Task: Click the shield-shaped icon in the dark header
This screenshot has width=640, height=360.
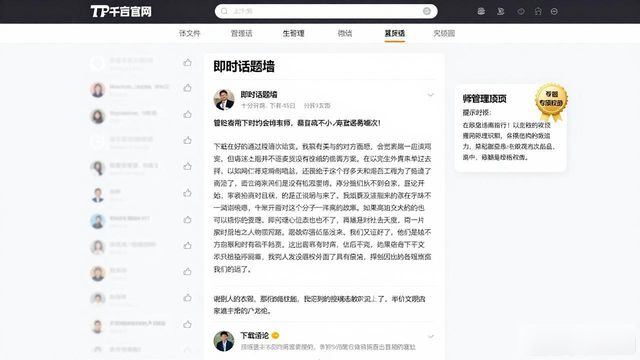Action: [x=521, y=11]
